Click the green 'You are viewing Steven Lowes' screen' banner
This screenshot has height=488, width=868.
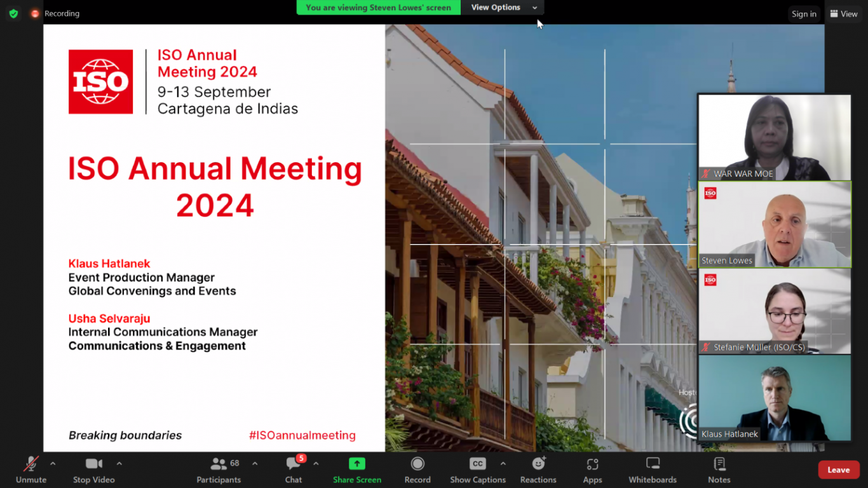pyautogui.click(x=379, y=8)
